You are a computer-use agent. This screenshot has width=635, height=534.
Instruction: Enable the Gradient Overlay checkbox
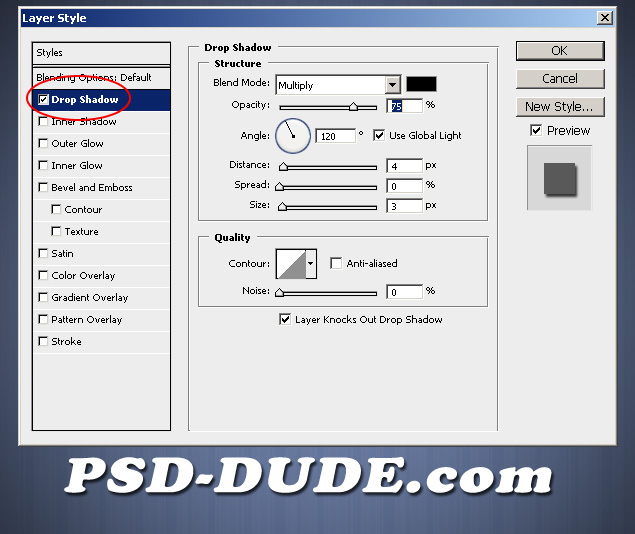coord(43,297)
